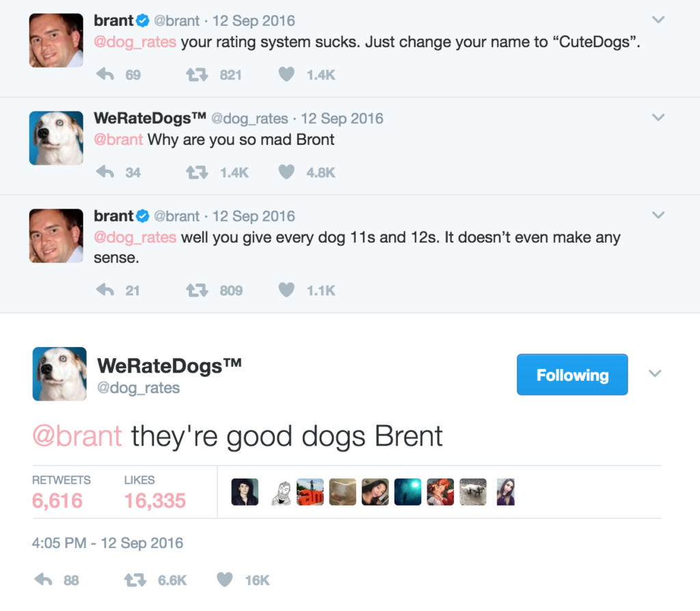Reply to brant's first tweet about CuteDogs
Viewport: 700px width, 611px height.
105,74
